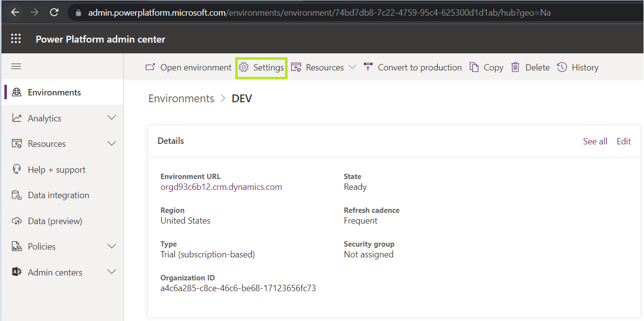Collapse the hamburger navigation menu
644x321 pixels.
coord(16,67)
